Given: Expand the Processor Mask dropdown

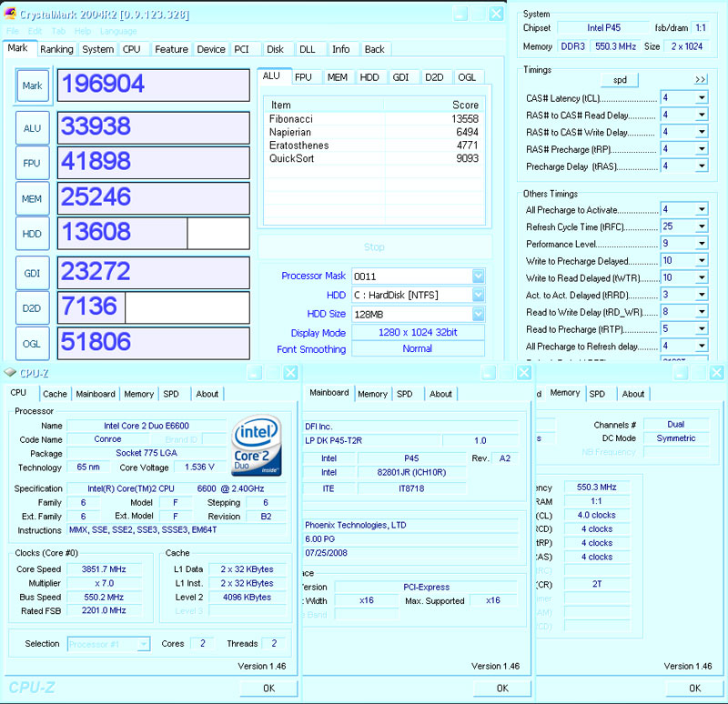Looking at the screenshot, I should 479,277.
